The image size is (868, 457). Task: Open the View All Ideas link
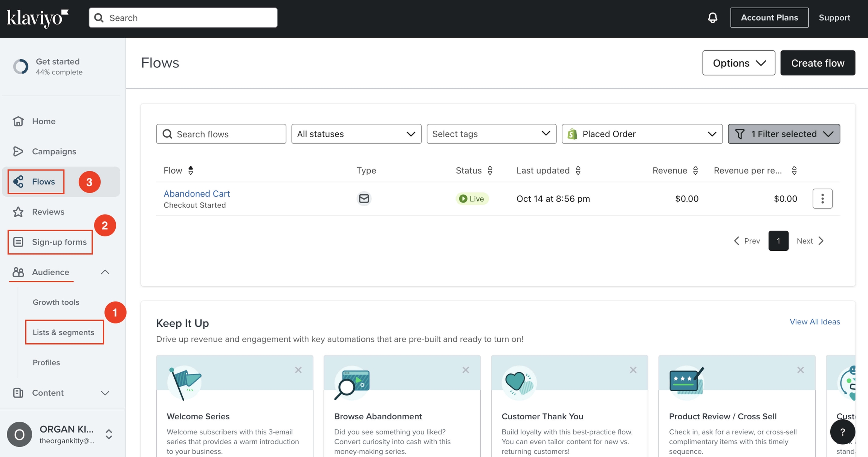(x=815, y=321)
